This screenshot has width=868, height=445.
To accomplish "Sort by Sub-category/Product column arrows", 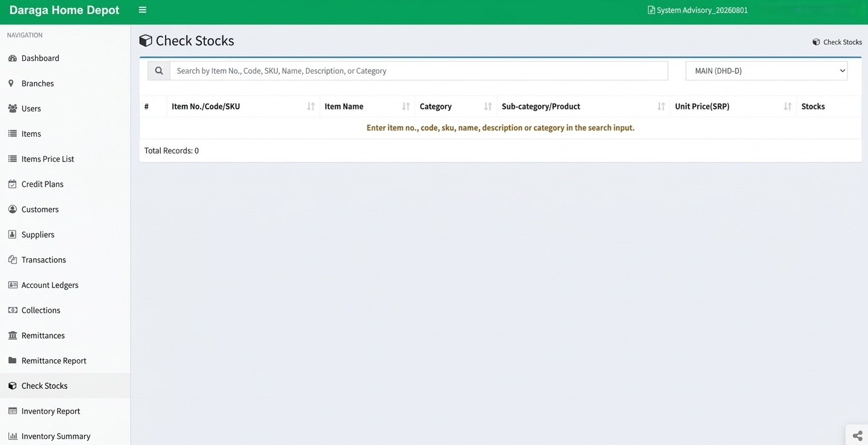I will pos(661,106).
